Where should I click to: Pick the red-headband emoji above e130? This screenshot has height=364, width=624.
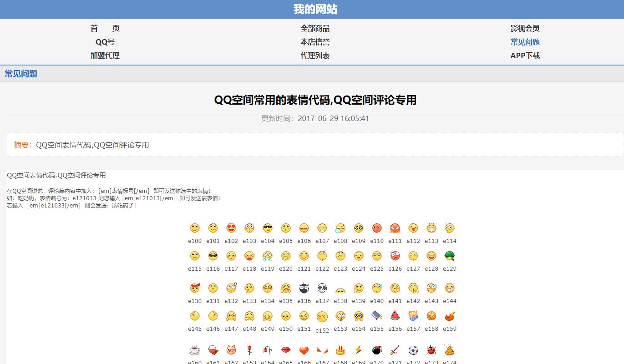point(195,288)
